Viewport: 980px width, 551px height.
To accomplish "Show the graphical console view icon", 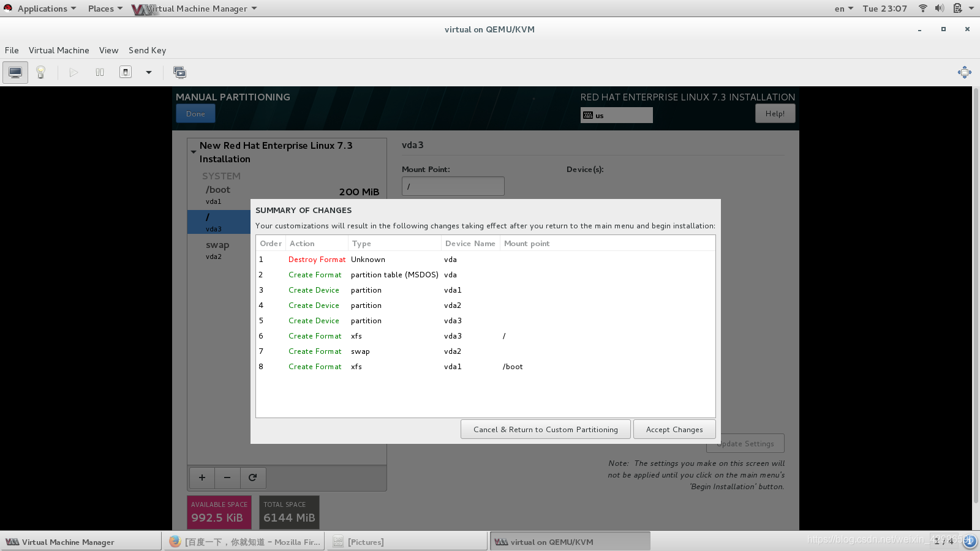I will click(15, 72).
